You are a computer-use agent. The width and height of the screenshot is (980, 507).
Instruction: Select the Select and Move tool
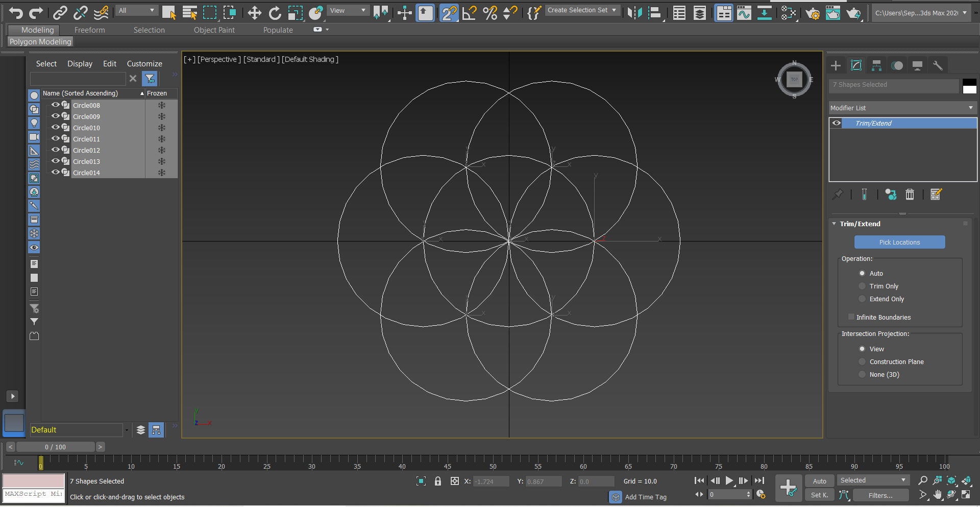[x=254, y=13]
